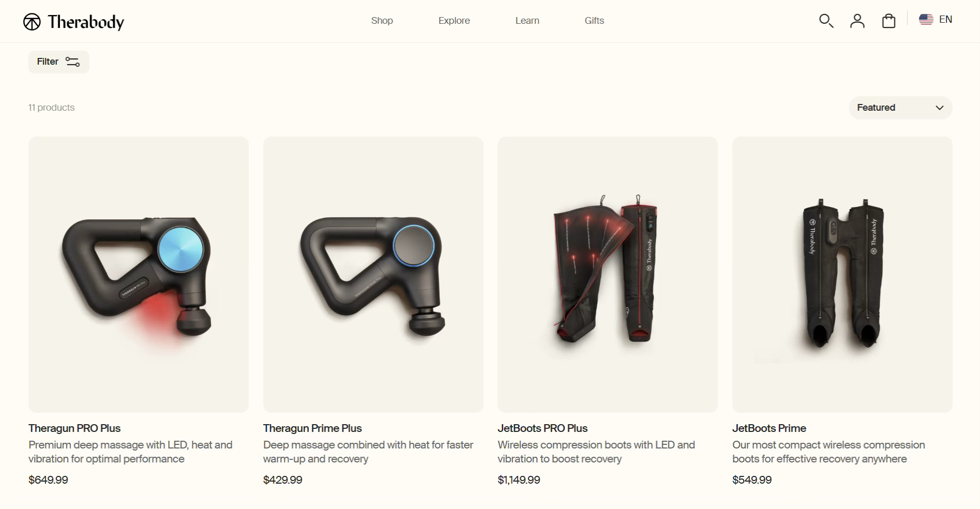980x509 pixels.
Task: Click the Therabody logo
Action: 74,22
